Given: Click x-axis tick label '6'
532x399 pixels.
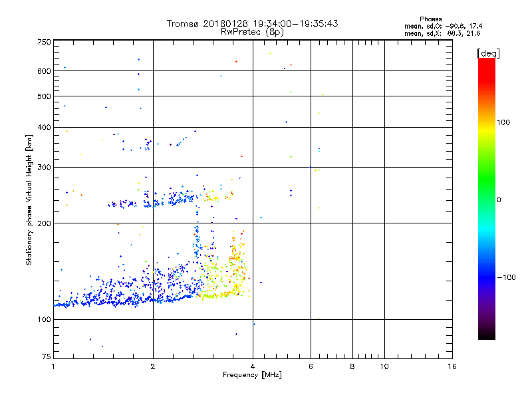Looking at the screenshot, I should click(x=311, y=366).
